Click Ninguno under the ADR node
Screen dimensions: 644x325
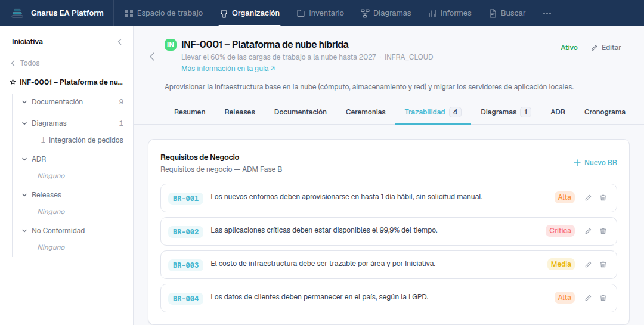pos(51,176)
